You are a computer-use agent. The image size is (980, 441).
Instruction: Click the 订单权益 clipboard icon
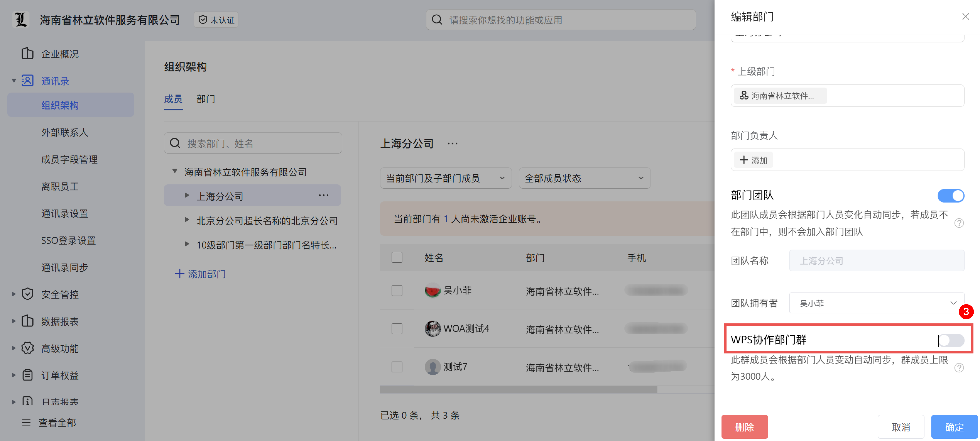[27, 375]
